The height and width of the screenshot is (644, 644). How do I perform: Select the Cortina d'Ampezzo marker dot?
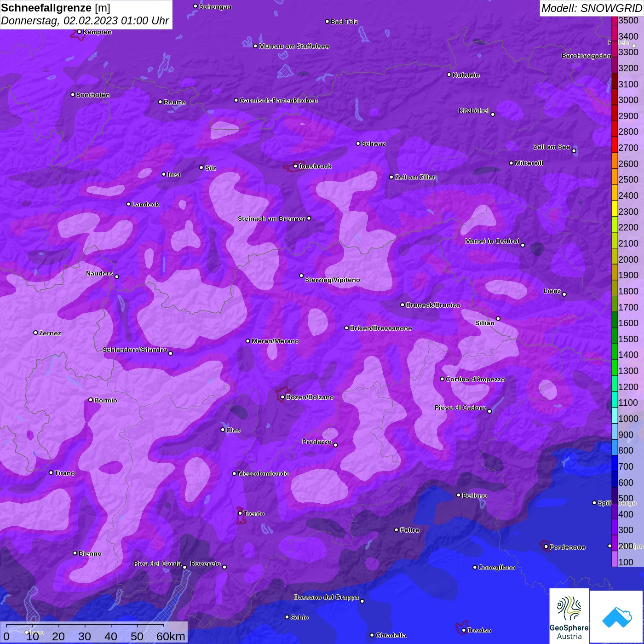point(442,379)
